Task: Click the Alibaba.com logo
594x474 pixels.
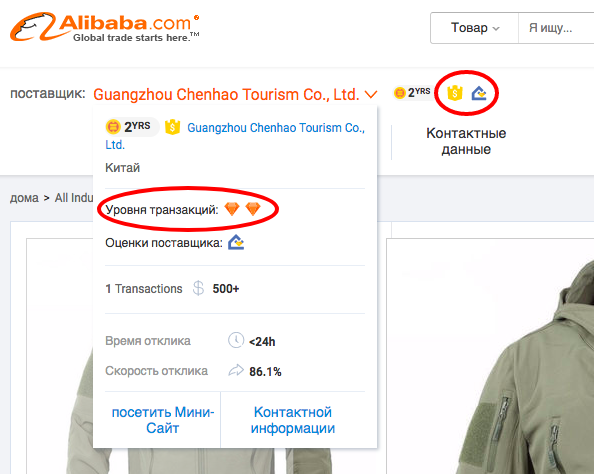Action: coord(105,27)
